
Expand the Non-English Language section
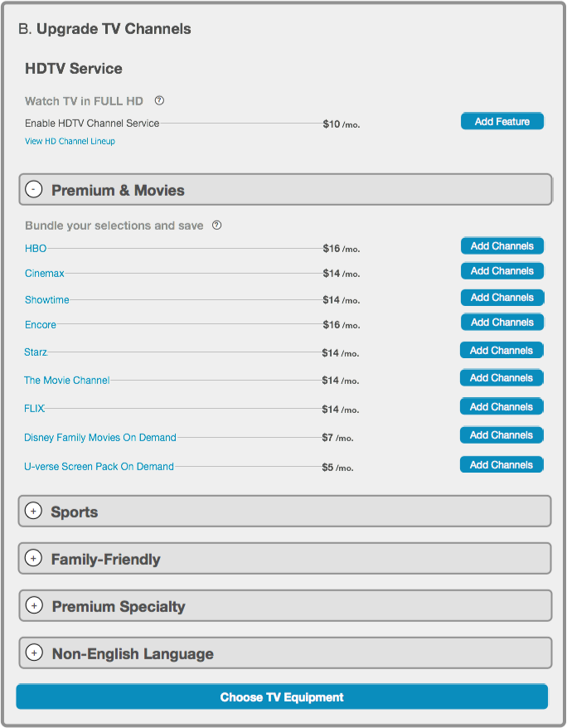34,653
